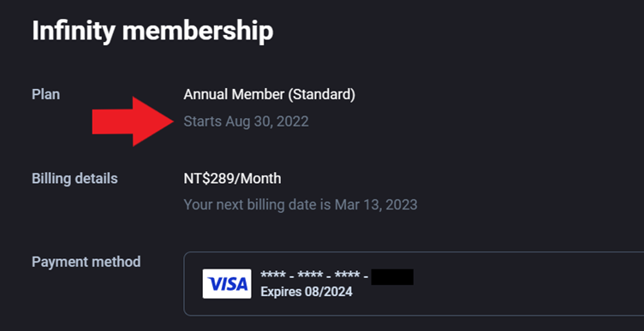Click the Payment method label
The width and height of the screenshot is (644, 331).
(86, 262)
